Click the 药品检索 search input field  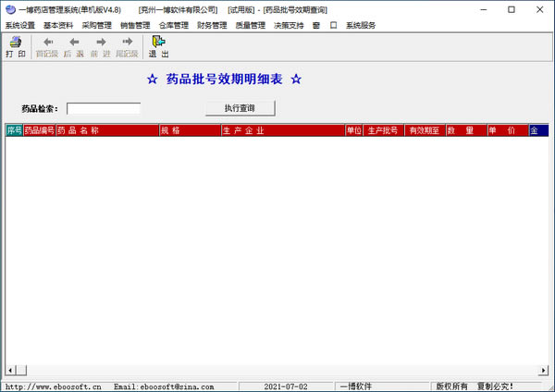tap(104, 109)
